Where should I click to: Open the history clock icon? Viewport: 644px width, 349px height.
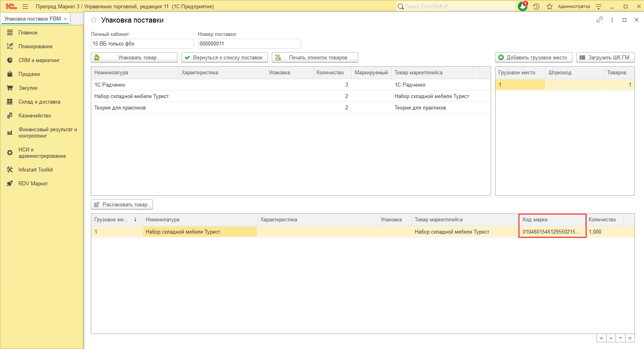tap(536, 6)
